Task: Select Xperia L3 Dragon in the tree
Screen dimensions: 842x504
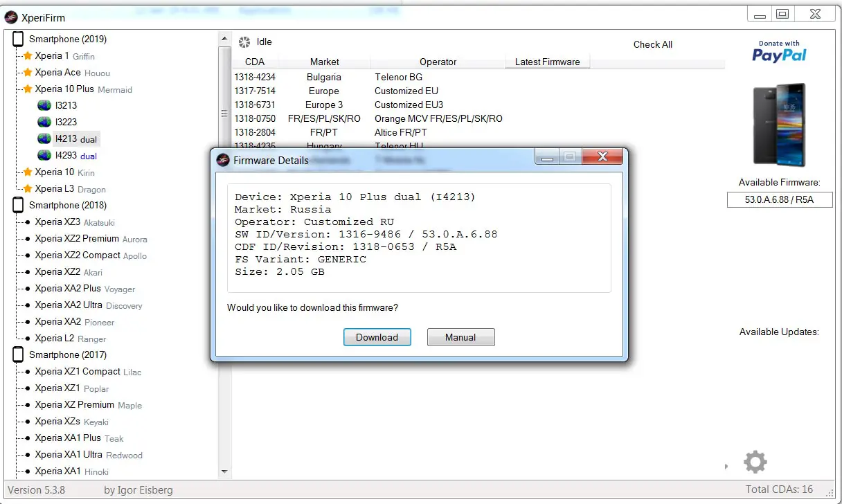Action: 70,189
